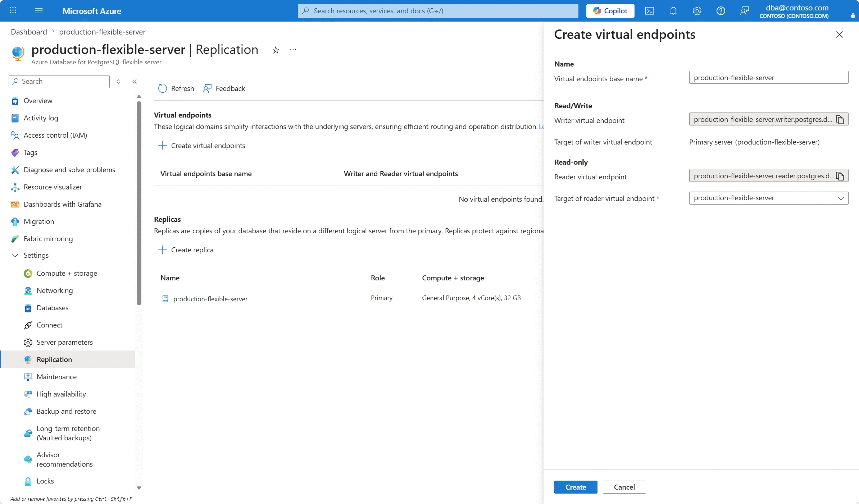
Task: Open Feedback in the command bar
Action: pos(224,88)
